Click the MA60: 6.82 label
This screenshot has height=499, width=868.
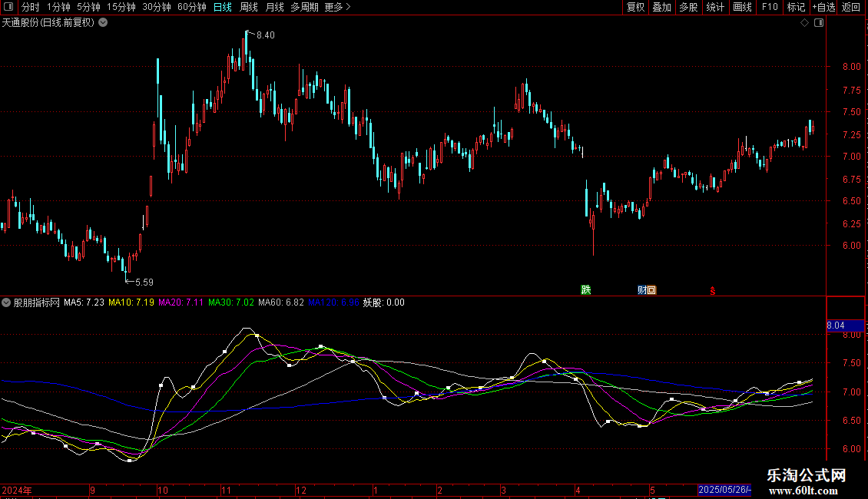281,302
